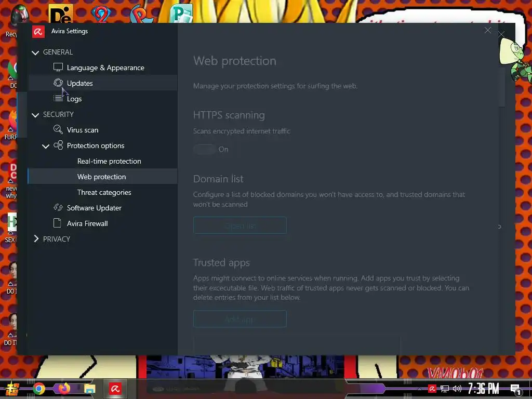This screenshot has width=532, height=399.
Task: Click the settings page vertical scrollbar
Action: pyautogui.click(x=502, y=87)
